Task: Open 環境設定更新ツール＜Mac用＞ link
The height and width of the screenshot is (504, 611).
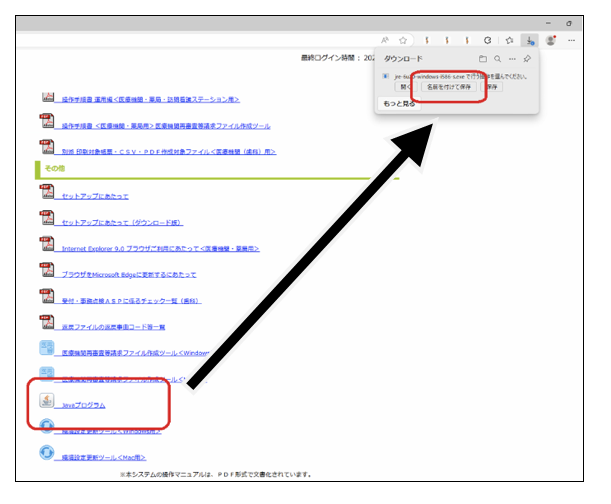Action: pyautogui.click(x=104, y=458)
